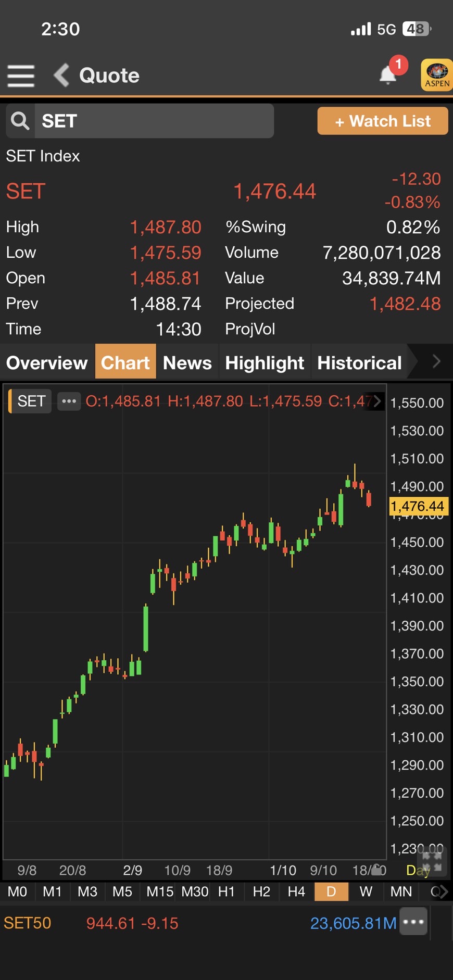Image resolution: width=453 pixels, height=980 pixels.
Task: Tap the SET symbol search field
Action: [x=154, y=121]
